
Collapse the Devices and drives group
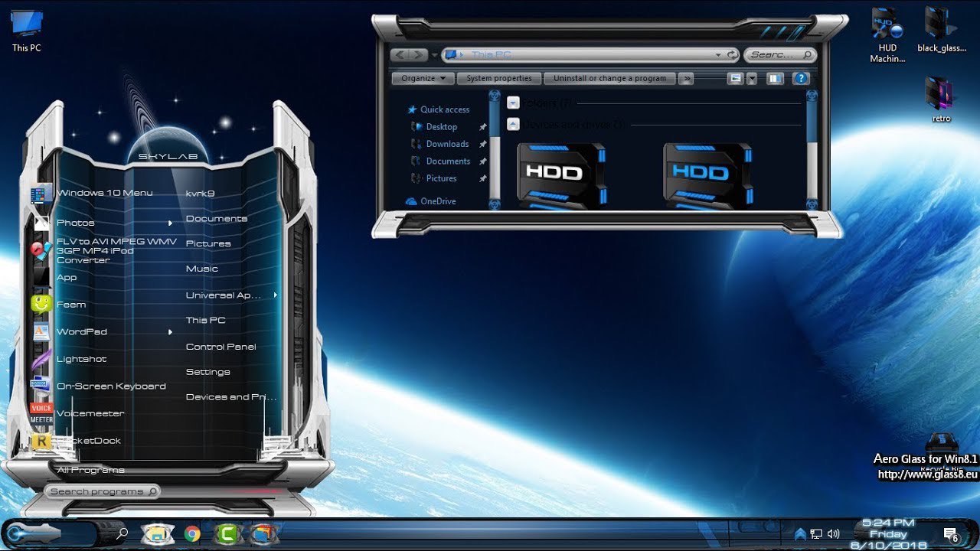coord(513,124)
